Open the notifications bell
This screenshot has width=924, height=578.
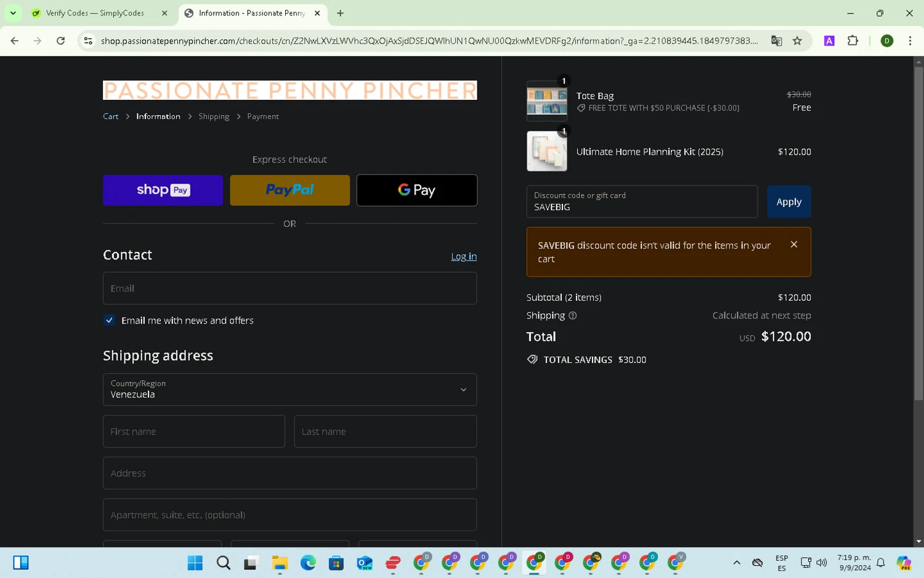coord(881,563)
